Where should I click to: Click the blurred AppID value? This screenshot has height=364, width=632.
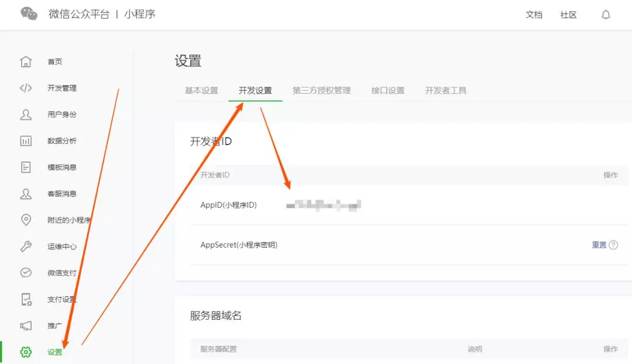(324, 205)
